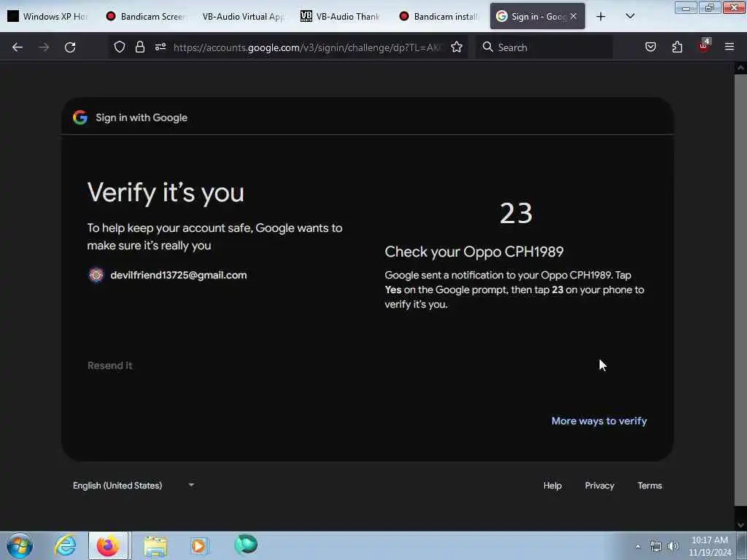The height and width of the screenshot is (560, 747).
Task: Open the Windows Start button
Action: coord(20,545)
